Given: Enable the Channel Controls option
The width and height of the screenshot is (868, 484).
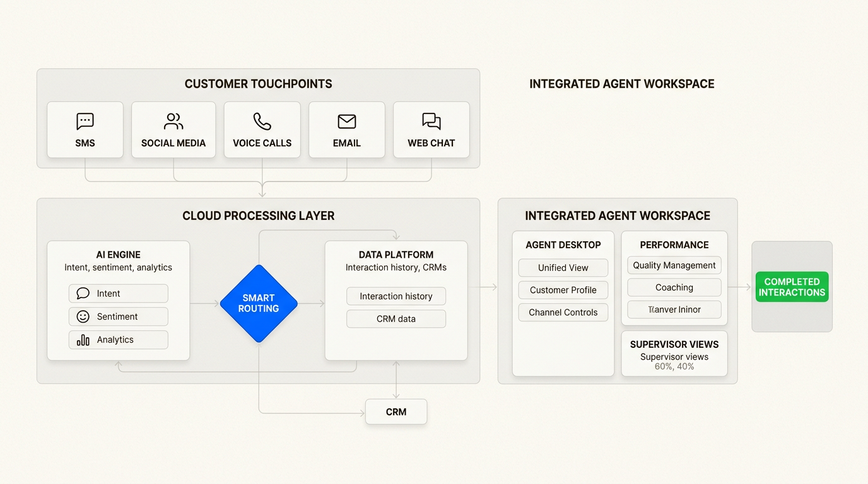Looking at the screenshot, I should 563,312.
